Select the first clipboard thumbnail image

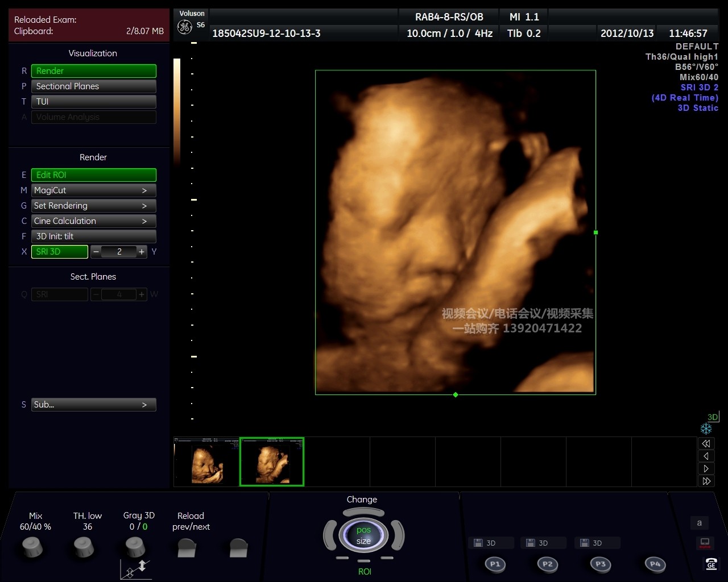(x=206, y=462)
